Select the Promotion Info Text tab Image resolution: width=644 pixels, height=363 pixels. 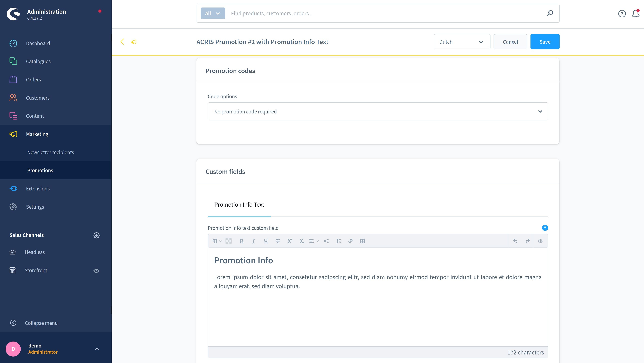(x=239, y=205)
